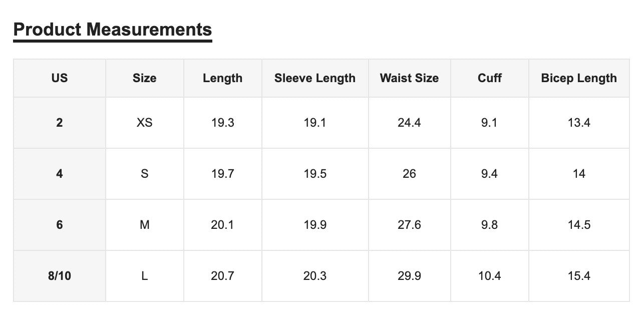Click the US size 2 row label

pos(60,123)
